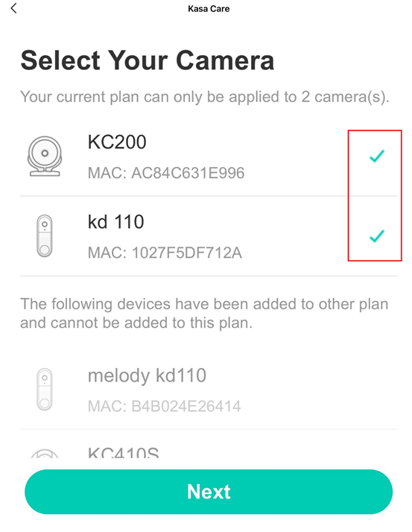Click MAC address 1027F5DF712A
412x532 pixels.
pos(165,253)
